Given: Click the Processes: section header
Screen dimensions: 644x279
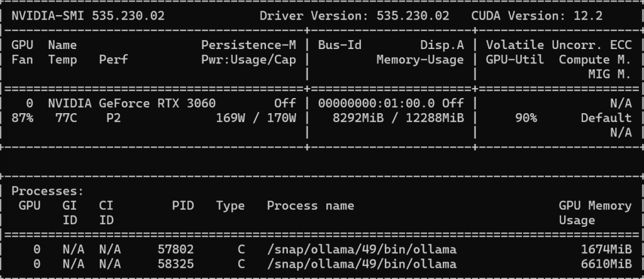Looking at the screenshot, I should pyautogui.click(x=48, y=191).
